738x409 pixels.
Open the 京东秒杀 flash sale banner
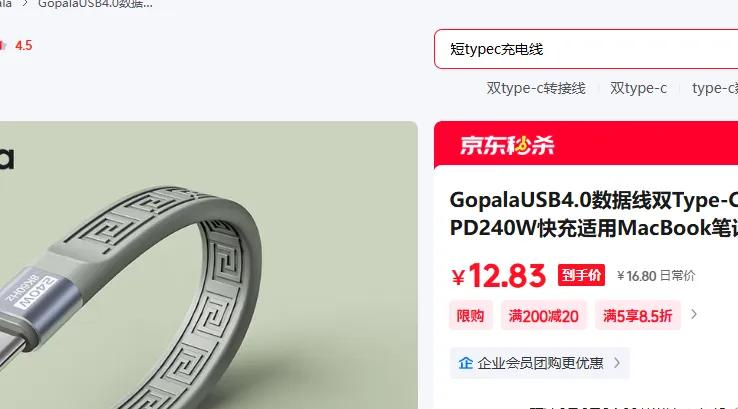click(x=586, y=144)
